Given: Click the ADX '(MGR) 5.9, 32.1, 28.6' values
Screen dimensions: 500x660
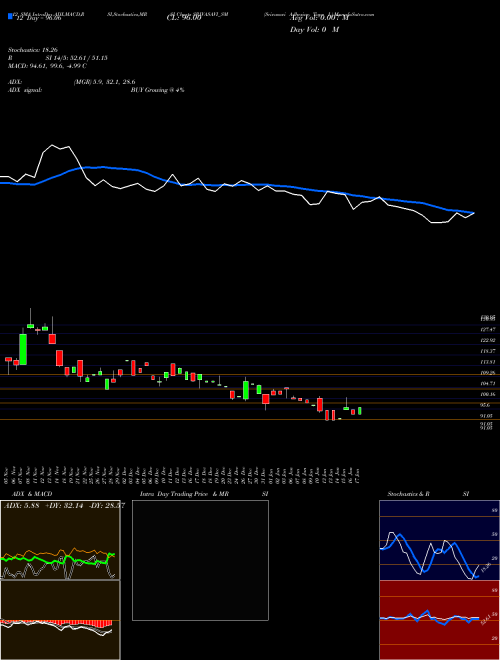Looking at the screenshot, I should click(104, 82).
